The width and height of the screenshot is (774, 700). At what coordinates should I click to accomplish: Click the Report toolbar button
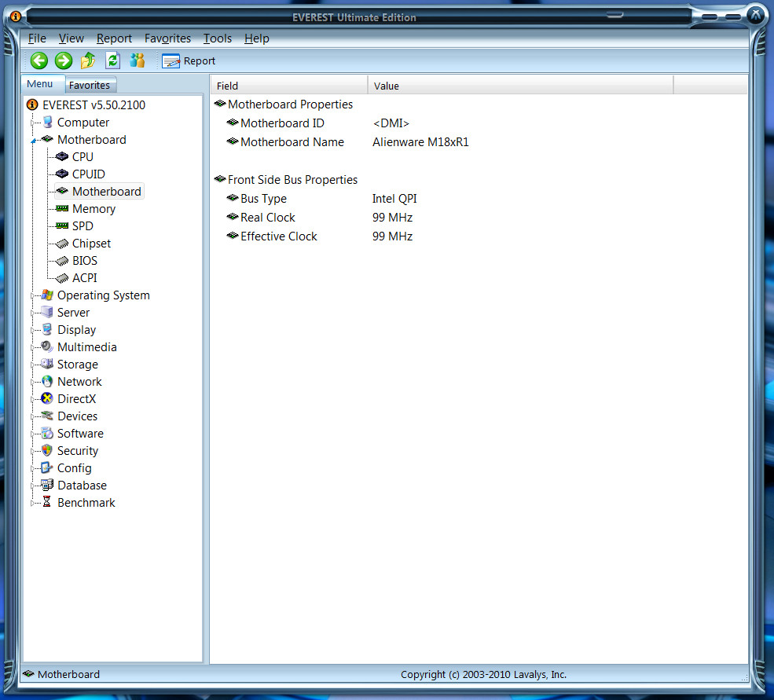coord(189,60)
